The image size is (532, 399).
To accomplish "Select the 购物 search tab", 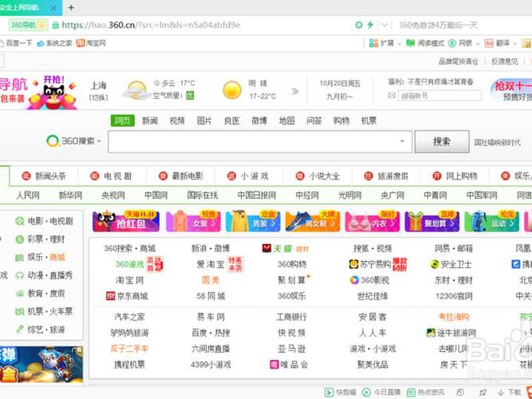I will (x=341, y=120).
